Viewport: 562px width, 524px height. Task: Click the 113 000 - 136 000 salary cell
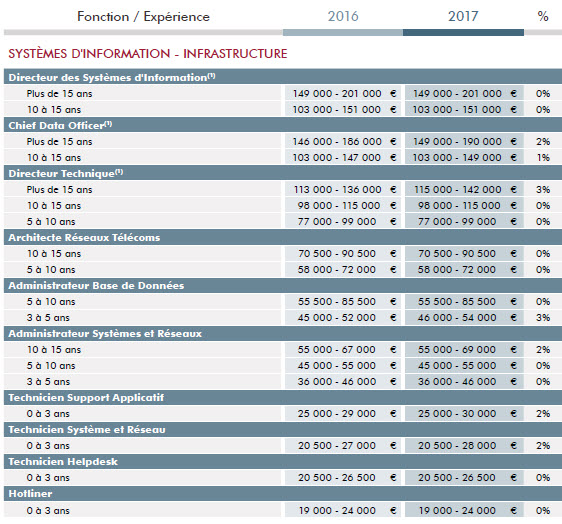click(344, 190)
